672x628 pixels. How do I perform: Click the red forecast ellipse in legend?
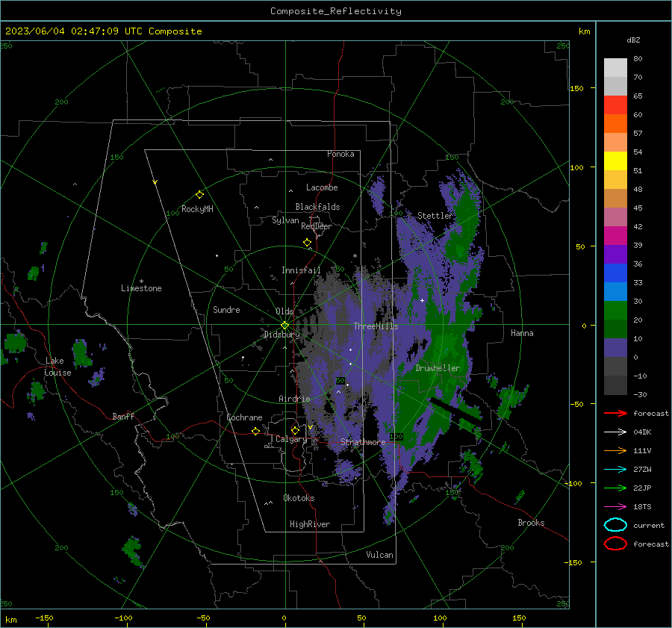click(x=615, y=544)
